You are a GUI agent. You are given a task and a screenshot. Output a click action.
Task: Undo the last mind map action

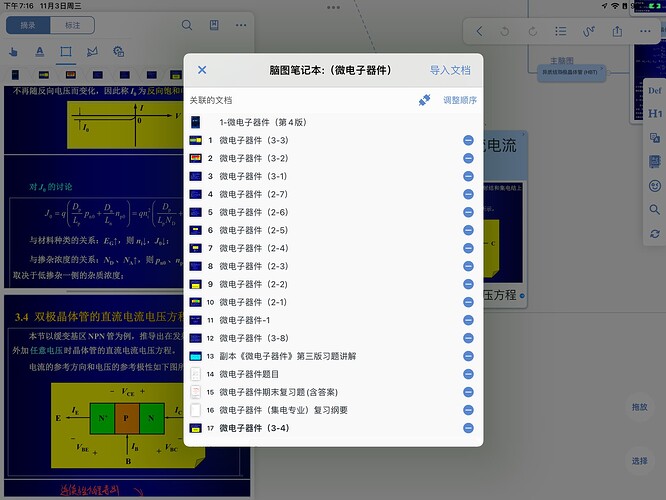point(505,31)
